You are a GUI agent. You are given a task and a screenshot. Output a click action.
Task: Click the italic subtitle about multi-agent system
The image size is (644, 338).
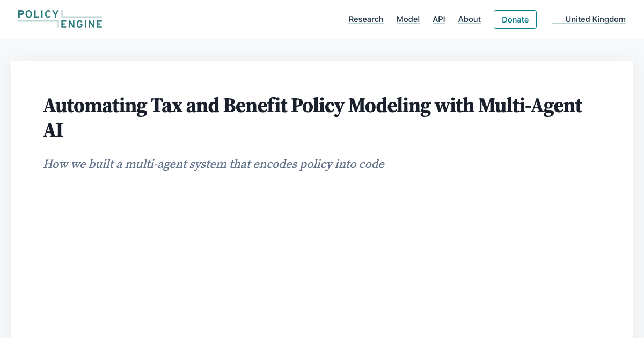(x=214, y=164)
